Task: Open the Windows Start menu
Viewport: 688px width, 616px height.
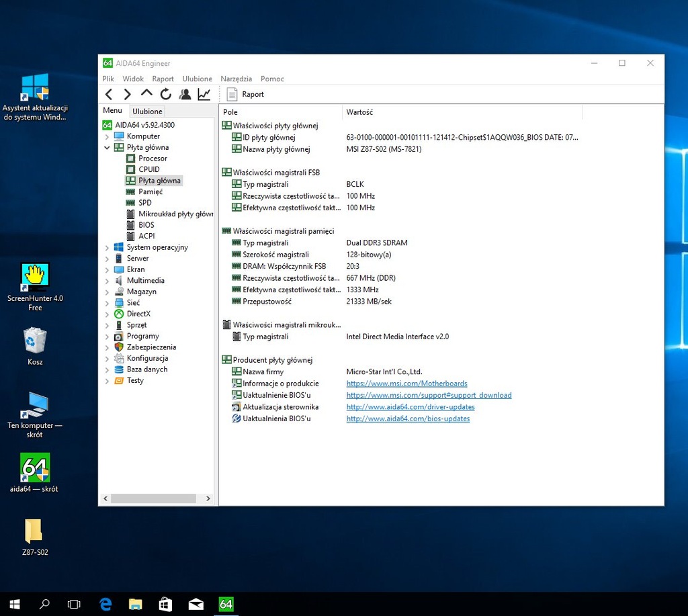Action: [x=15, y=604]
